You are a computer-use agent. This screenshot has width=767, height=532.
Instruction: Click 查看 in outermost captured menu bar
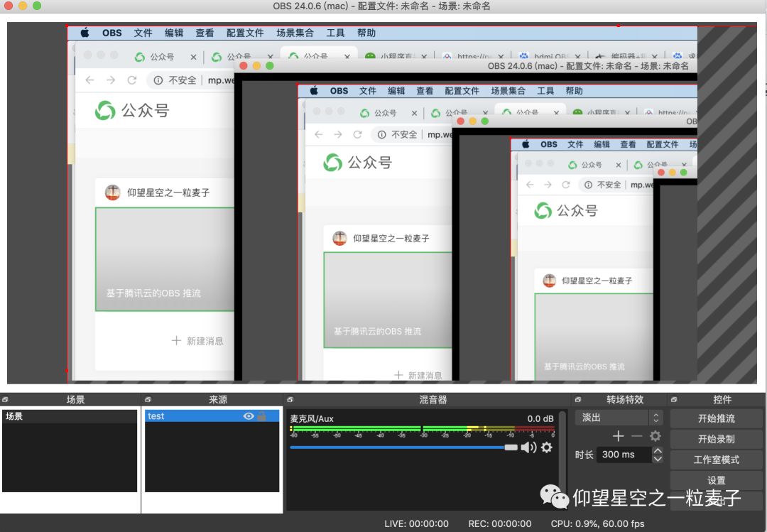coord(205,33)
